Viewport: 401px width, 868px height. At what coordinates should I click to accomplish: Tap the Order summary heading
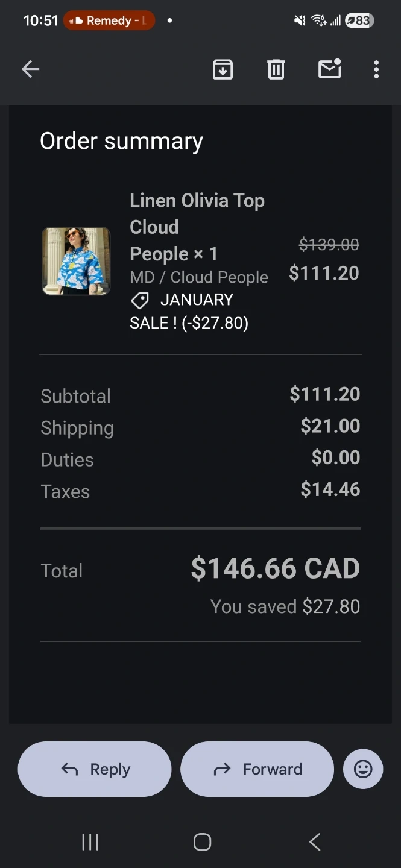[121, 141]
